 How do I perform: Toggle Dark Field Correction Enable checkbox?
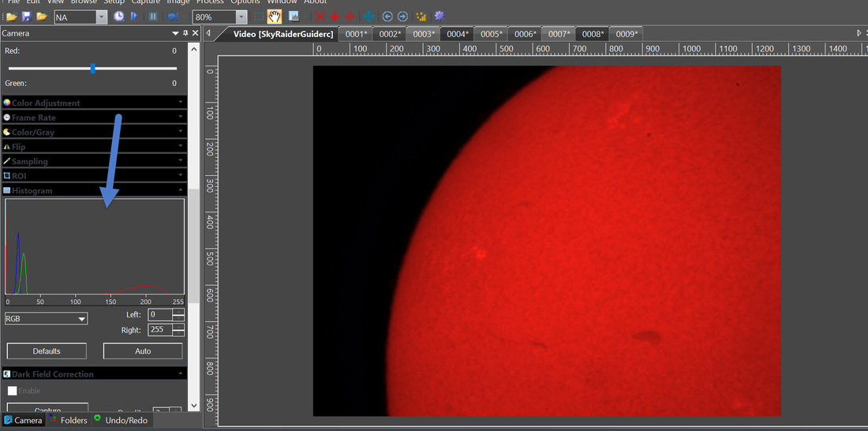coord(12,391)
